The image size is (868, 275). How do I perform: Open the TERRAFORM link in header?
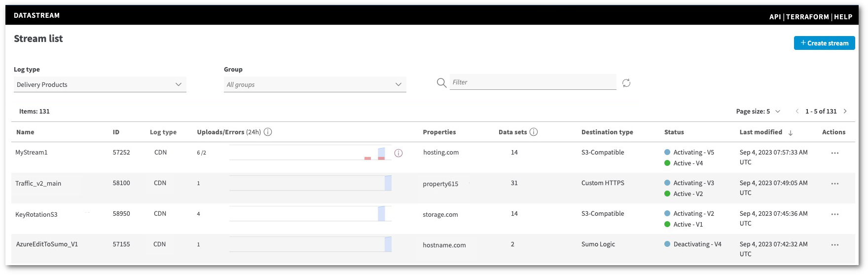(x=807, y=17)
